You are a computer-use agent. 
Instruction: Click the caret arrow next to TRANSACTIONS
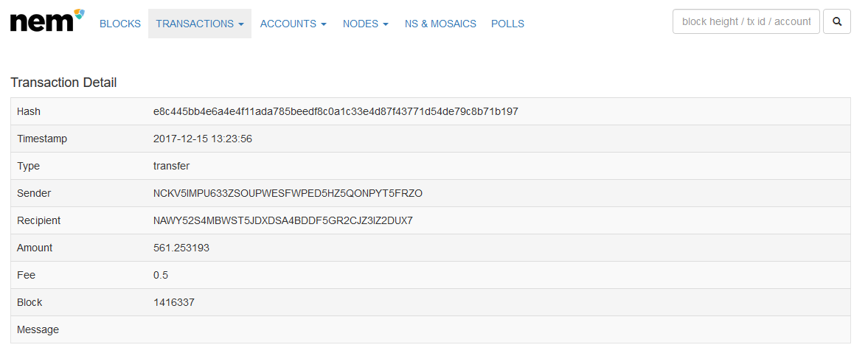tap(241, 24)
